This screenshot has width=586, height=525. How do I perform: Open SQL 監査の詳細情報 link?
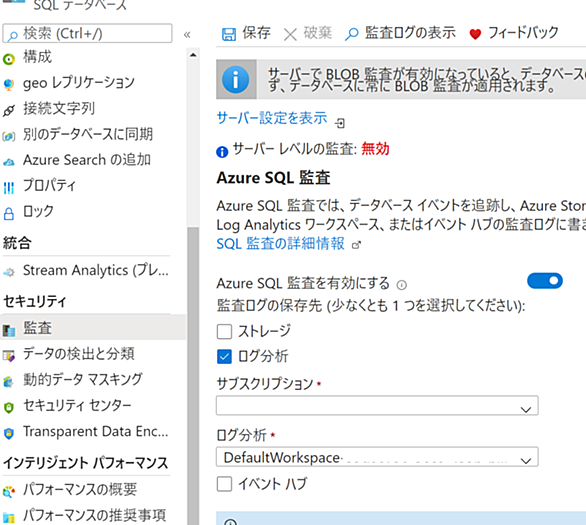click(x=280, y=244)
